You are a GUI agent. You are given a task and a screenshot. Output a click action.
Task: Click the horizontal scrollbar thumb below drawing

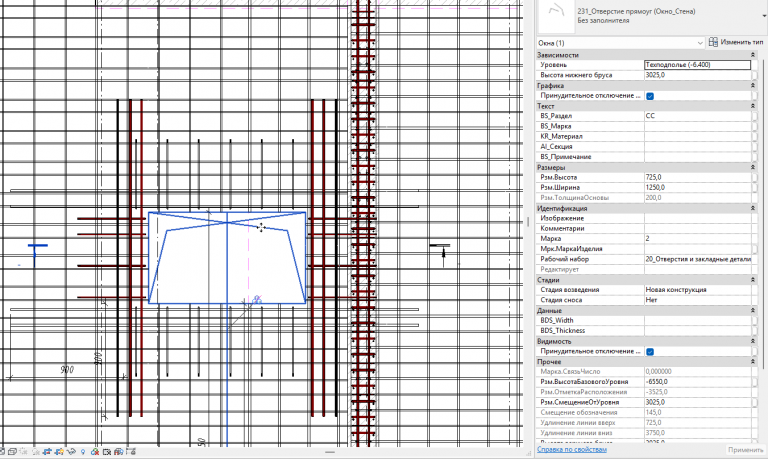click(x=330, y=452)
